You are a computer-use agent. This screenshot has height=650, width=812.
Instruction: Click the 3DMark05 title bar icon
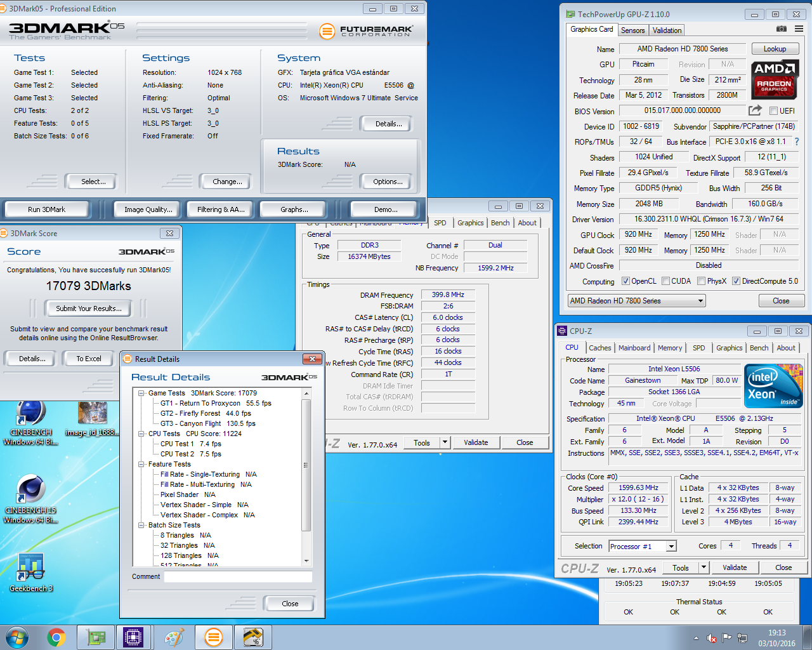(x=3, y=8)
